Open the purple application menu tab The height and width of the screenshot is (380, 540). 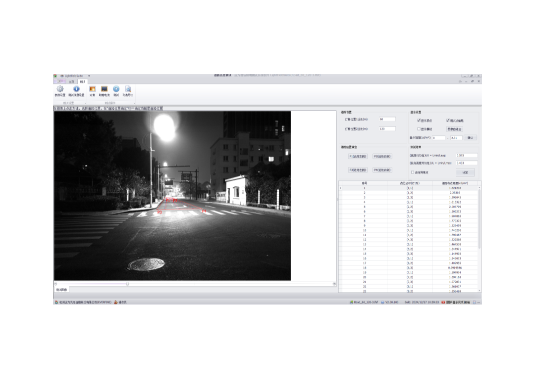(60, 82)
